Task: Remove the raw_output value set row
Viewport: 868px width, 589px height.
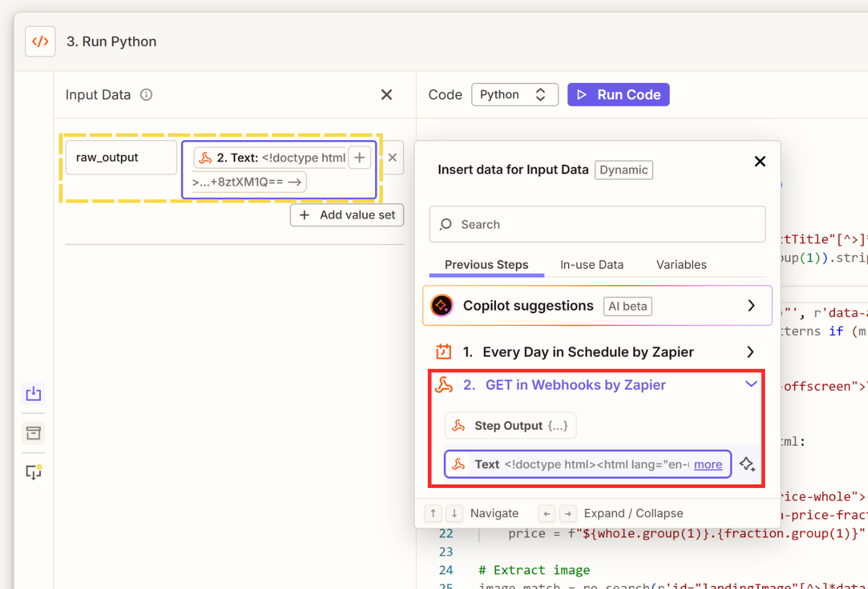Action: pos(392,157)
